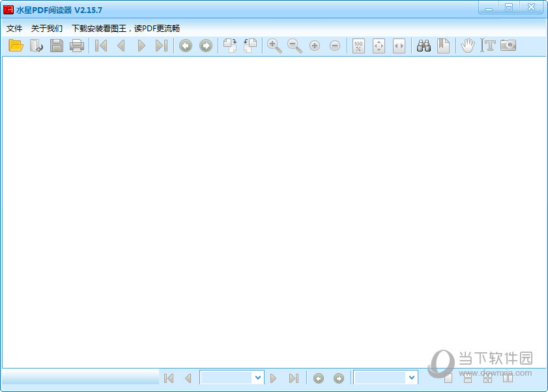
Task: Jump to first page in top toolbar
Action: click(101, 46)
